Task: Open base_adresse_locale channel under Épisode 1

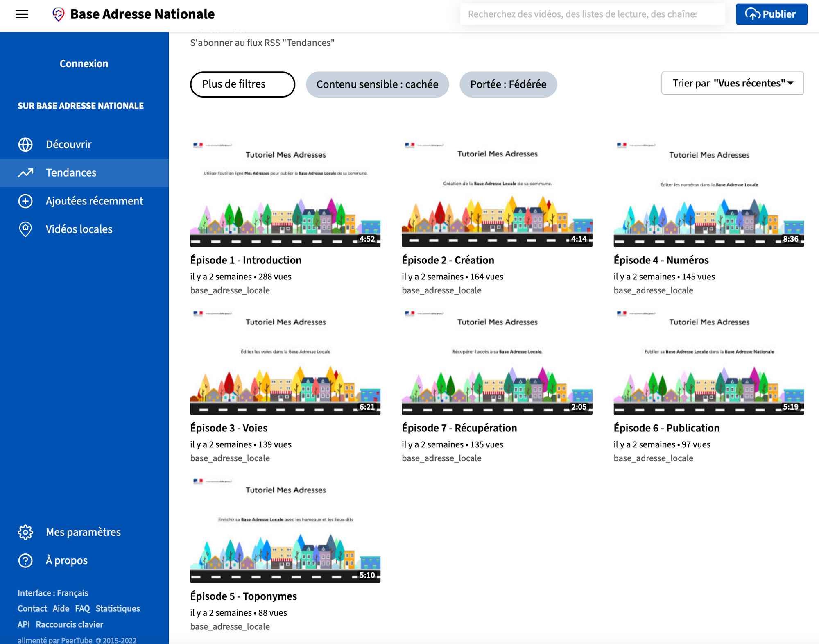Action: pyautogui.click(x=230, y=290)
